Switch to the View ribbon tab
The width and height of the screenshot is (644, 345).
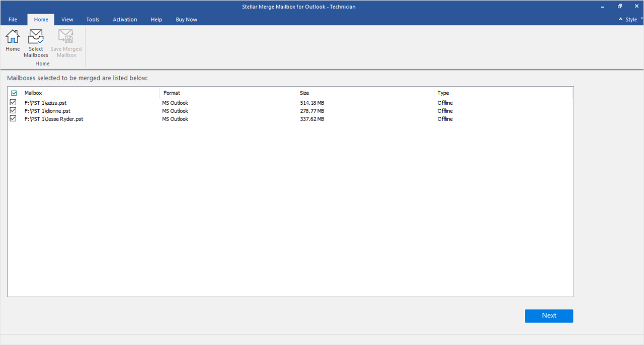click(x=67, y=20)
